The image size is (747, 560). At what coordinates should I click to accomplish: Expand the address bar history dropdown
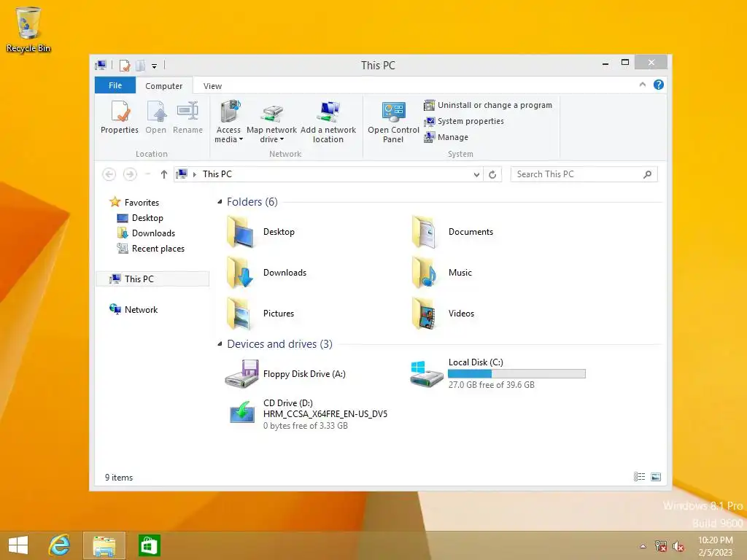(x=476, y=175)
